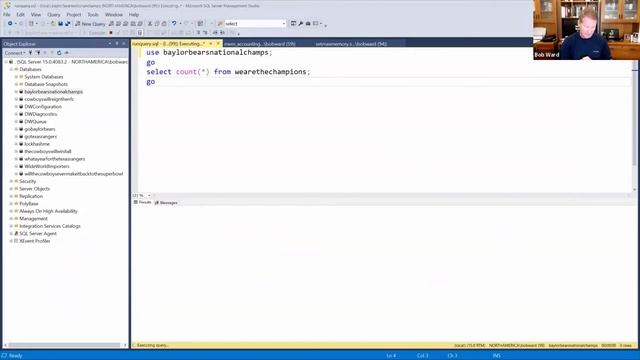
Task: Open the Tools menu
Action: tap(93, 14)
